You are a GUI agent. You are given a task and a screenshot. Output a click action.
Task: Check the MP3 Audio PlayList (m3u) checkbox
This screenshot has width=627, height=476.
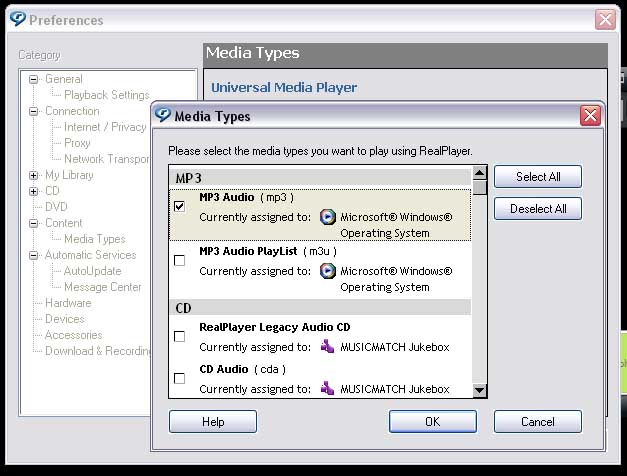click(180, 260)
